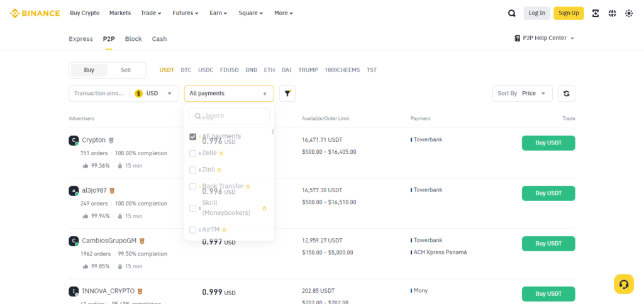Open the download app QR icon
644x304 pixels.
(x=596, y=13)
